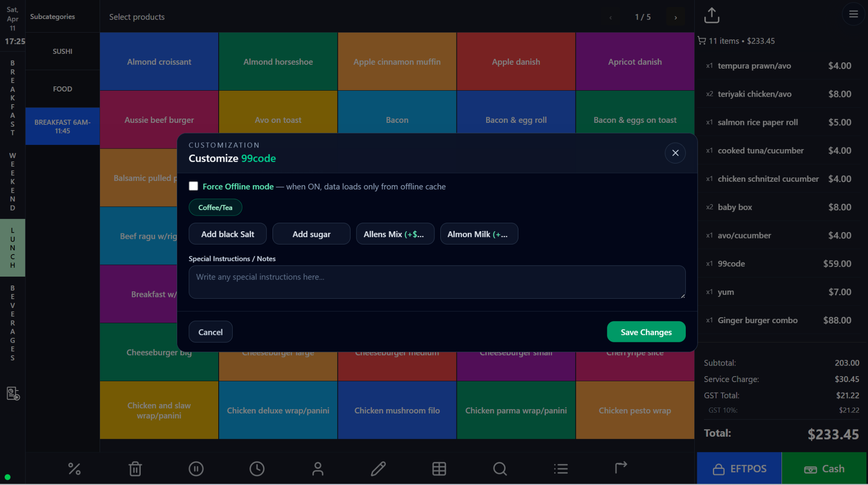The height and width of the screenshot is (485, 868).
Task: Click the upload share icon
Action: click(712, 15)
